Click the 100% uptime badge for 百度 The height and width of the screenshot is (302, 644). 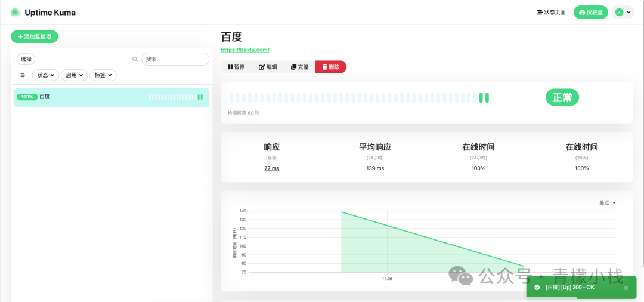(27, 97)
